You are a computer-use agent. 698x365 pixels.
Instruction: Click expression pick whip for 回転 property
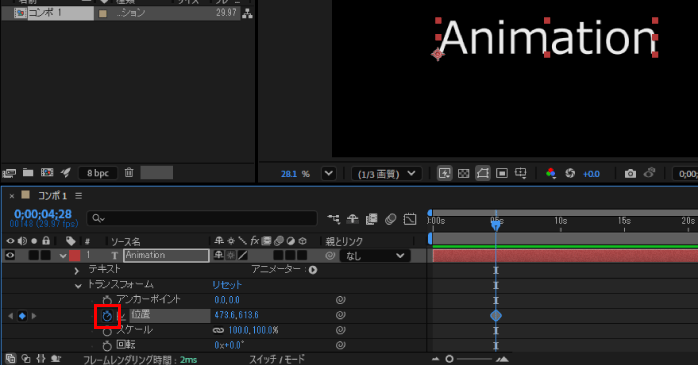tap(341, 345)
